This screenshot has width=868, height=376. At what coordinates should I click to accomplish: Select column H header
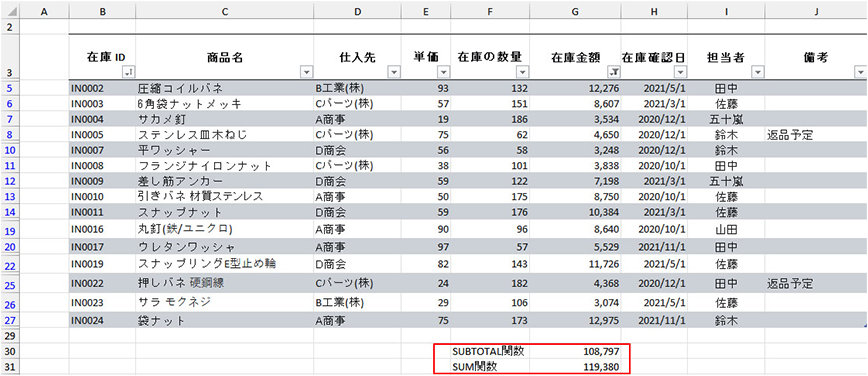[654, 11]
